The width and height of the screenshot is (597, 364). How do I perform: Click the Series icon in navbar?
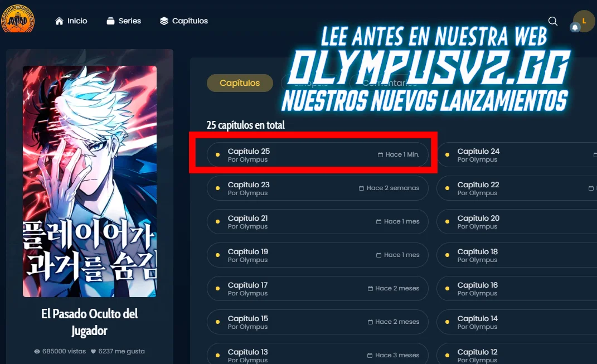pyautogui.click(x=110, y=21)
